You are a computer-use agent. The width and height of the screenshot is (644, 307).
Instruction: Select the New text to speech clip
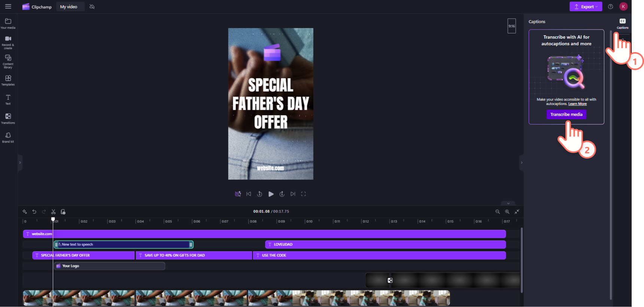pyautogui.click(x=124, y=244)
